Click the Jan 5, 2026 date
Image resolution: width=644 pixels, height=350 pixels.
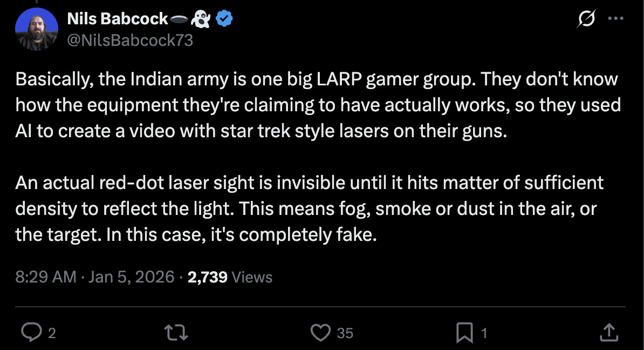tap(131, 277)
